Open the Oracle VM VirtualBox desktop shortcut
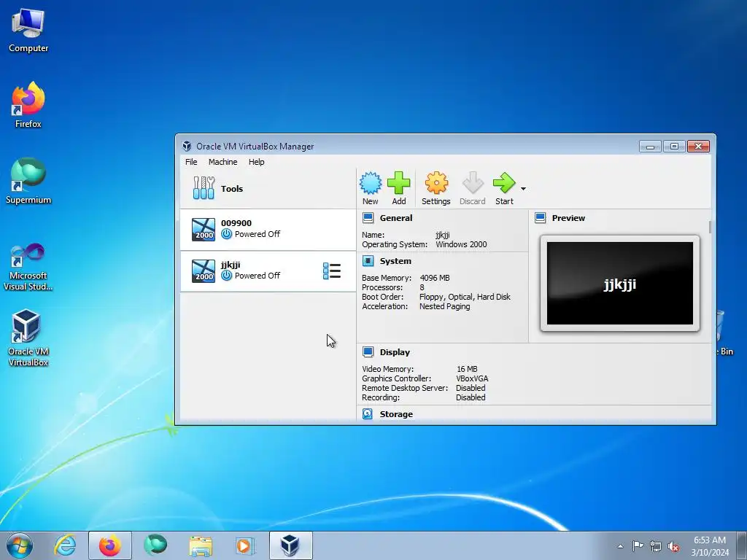The height and width of the screenshot is (560, 747). coord(28,338)
